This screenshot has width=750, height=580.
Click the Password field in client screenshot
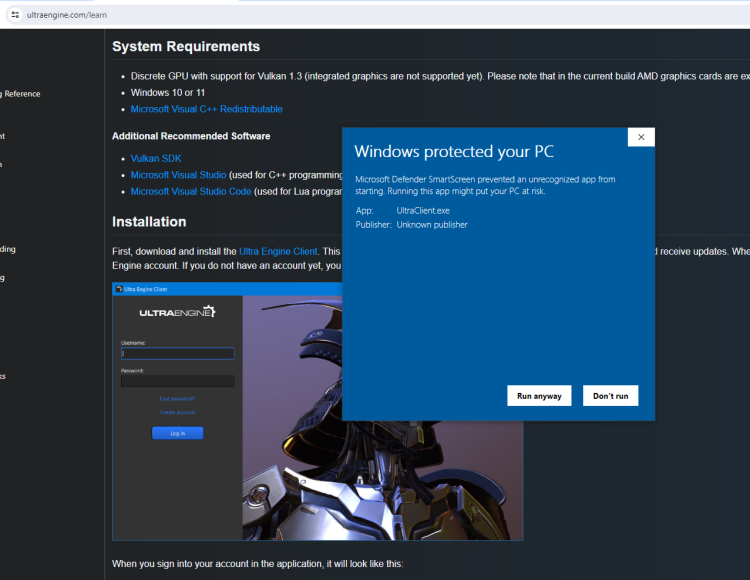tap(177, 381)
